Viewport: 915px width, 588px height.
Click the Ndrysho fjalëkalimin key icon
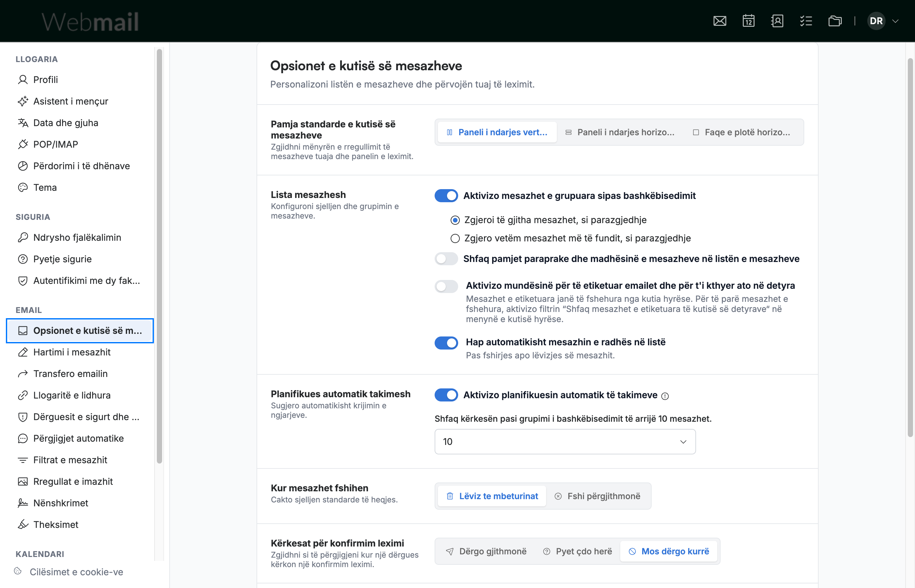pyautogui.click(x=23, y=237)
